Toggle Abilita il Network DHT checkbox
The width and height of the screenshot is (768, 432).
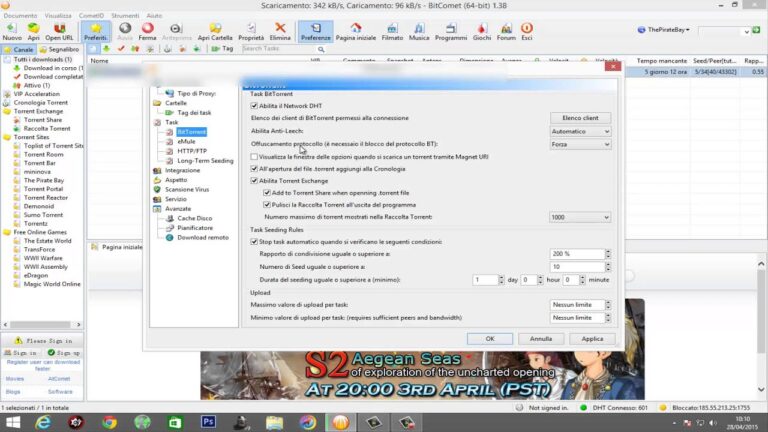(254, 106)
